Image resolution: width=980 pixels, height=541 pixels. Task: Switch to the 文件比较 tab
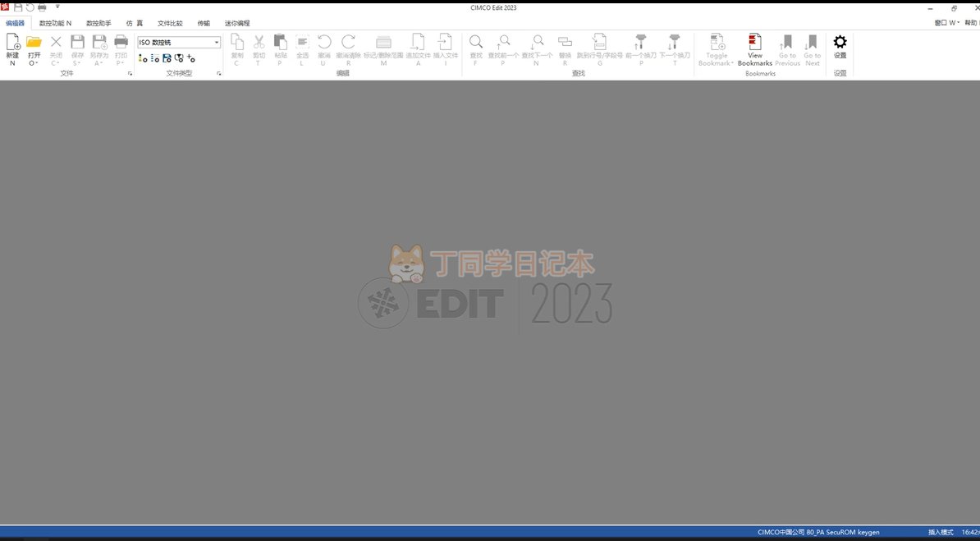tap(170, 23)
